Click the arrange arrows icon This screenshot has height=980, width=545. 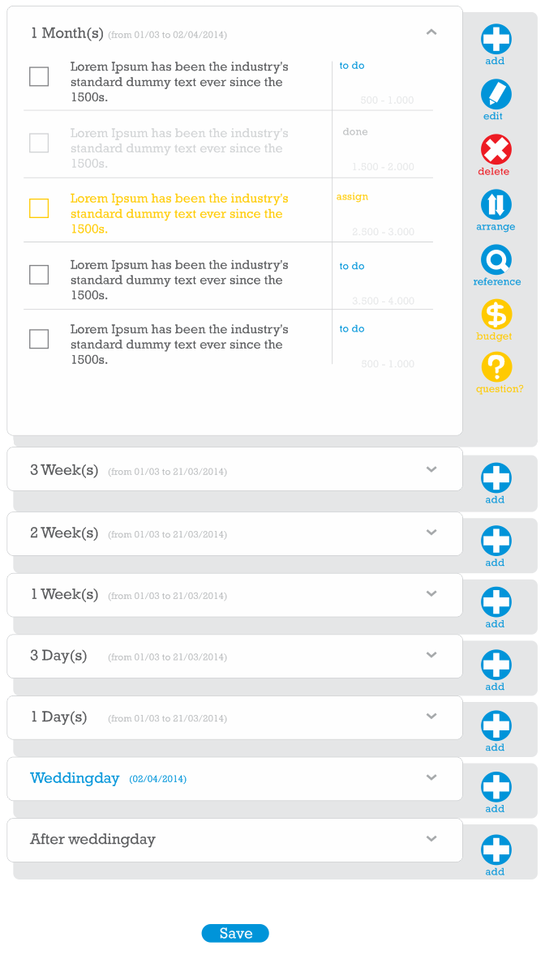click(496, 204)
